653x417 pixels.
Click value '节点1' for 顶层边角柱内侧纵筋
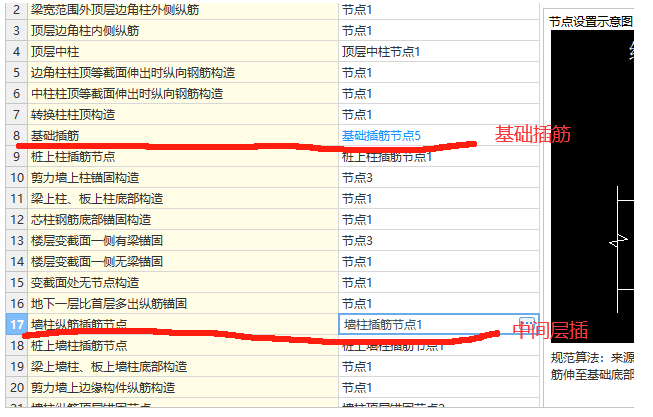357,31
